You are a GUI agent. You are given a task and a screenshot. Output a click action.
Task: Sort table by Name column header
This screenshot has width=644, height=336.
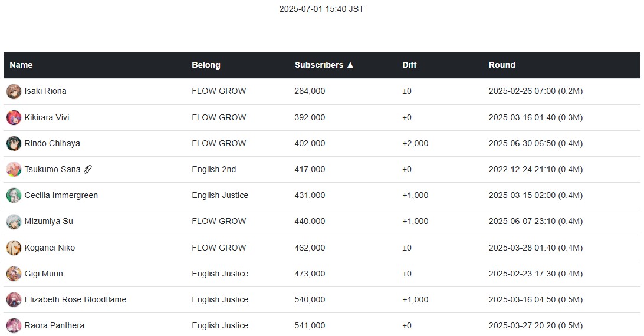coord(21,65)
